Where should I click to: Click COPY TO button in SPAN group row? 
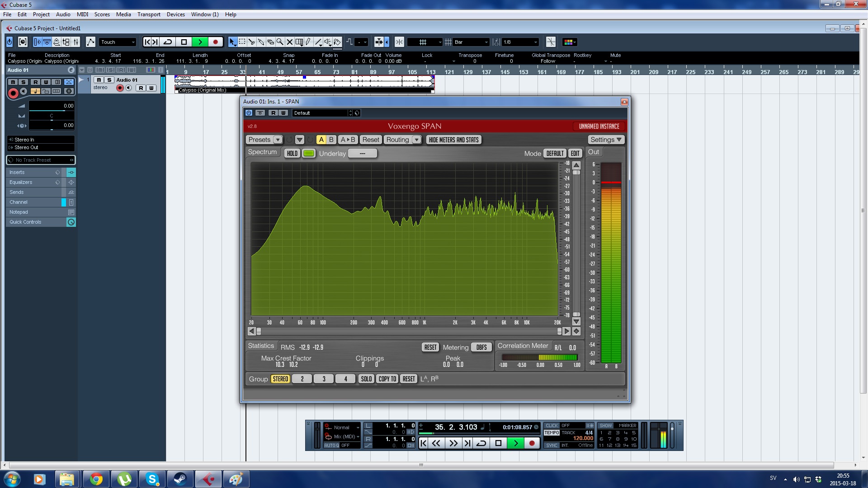[x=387, y=379]
